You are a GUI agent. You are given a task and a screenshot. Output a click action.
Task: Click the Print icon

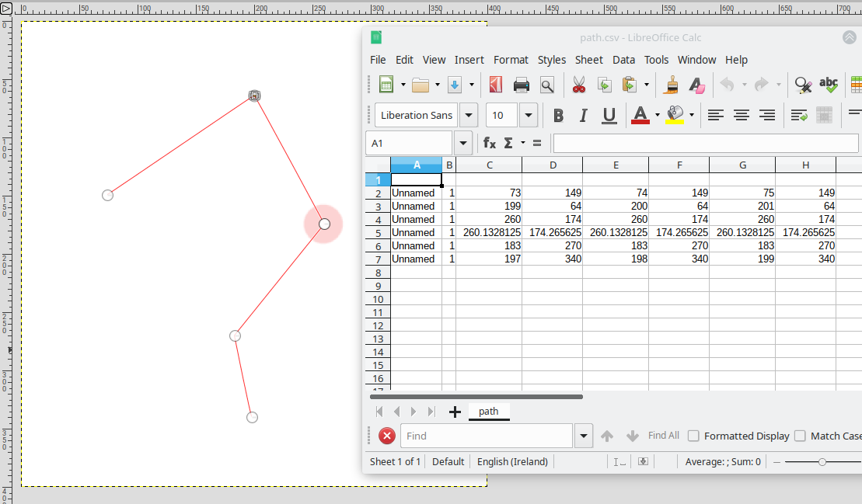click(x=521, y=85)
